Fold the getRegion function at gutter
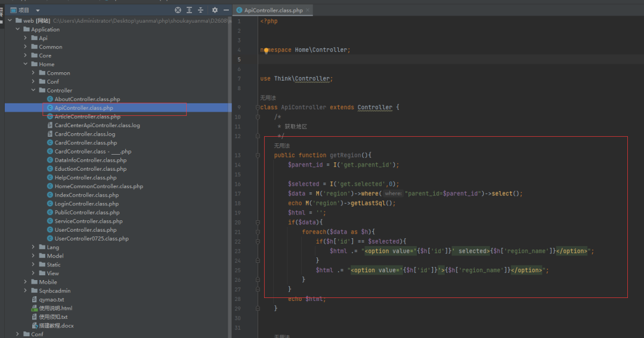 tap(257, 155)
